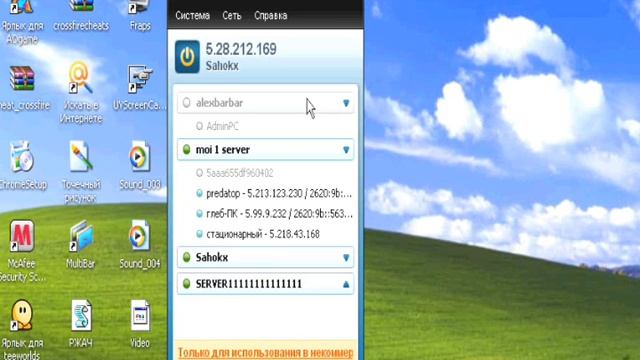This screenshot has width=640, height=360.
Task: Open the Искать в Интернете shortcut
Action: pyautogui.click(x=81, y=93)
